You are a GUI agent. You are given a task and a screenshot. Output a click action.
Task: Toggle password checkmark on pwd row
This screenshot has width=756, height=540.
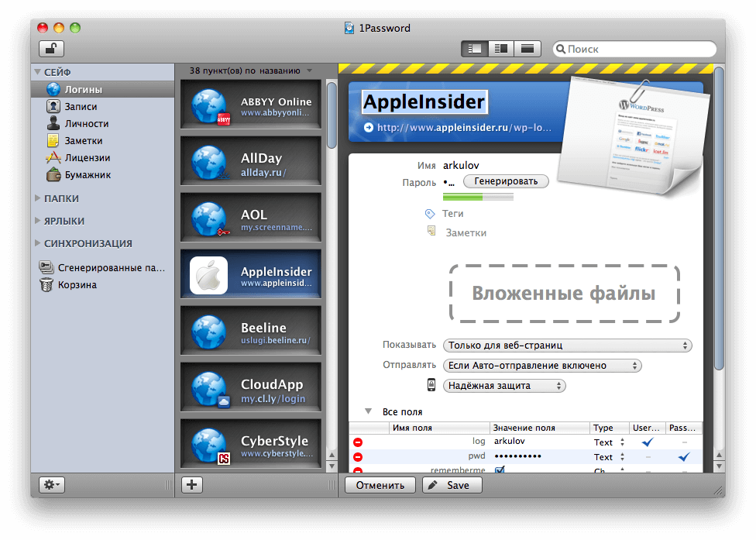(x=684, y=456)
